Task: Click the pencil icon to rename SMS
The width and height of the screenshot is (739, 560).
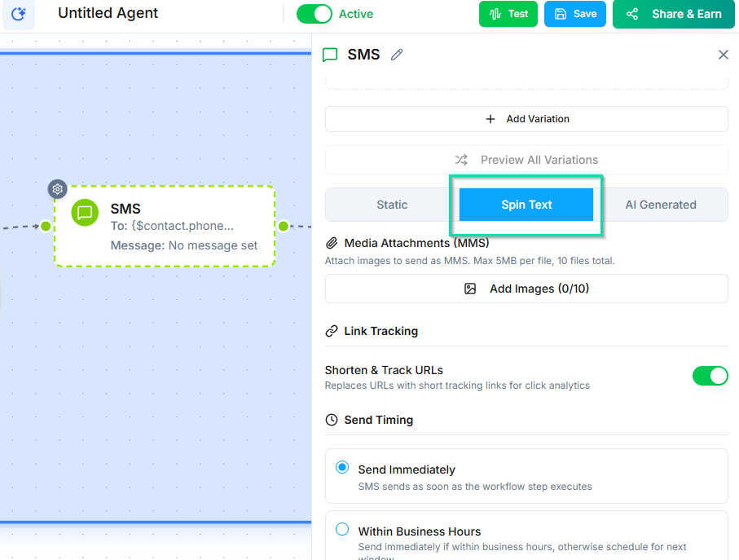Action: 397,55
